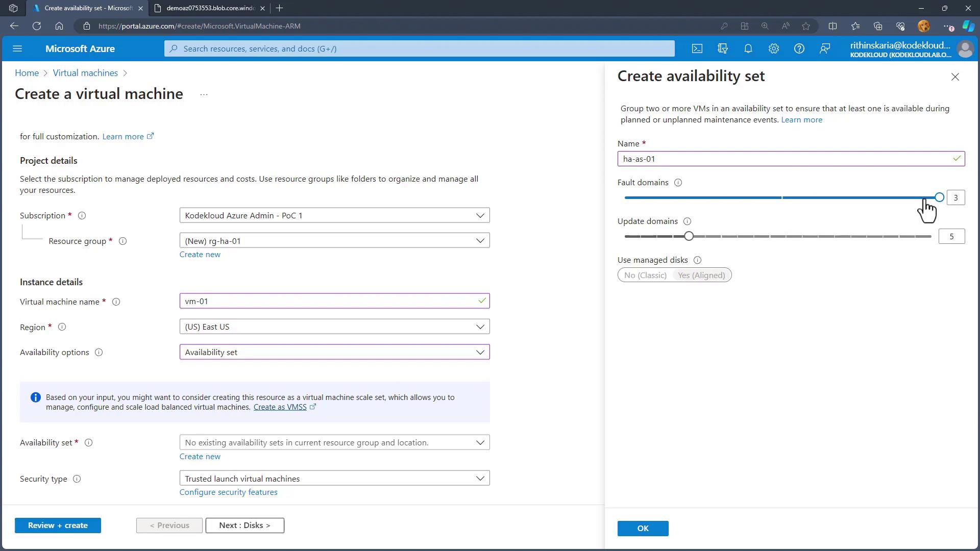This screenshot has height=551, width=980.
Task: Open the portal settings gear icon
Action: tap(773, 48)
